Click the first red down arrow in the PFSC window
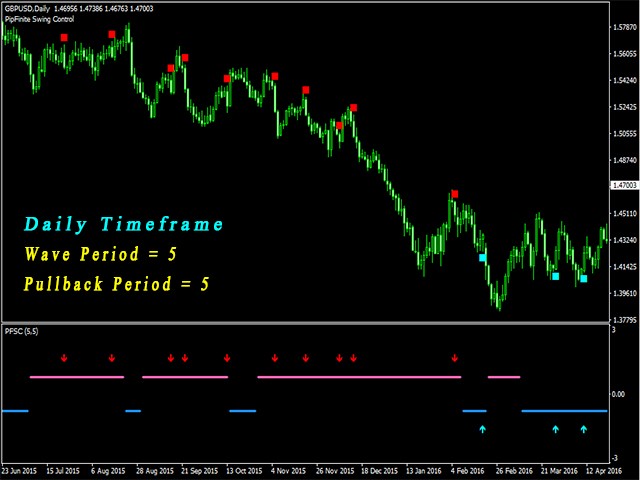Image resolution: width=640 pixels, height=480 pixels. coord(64,358)
